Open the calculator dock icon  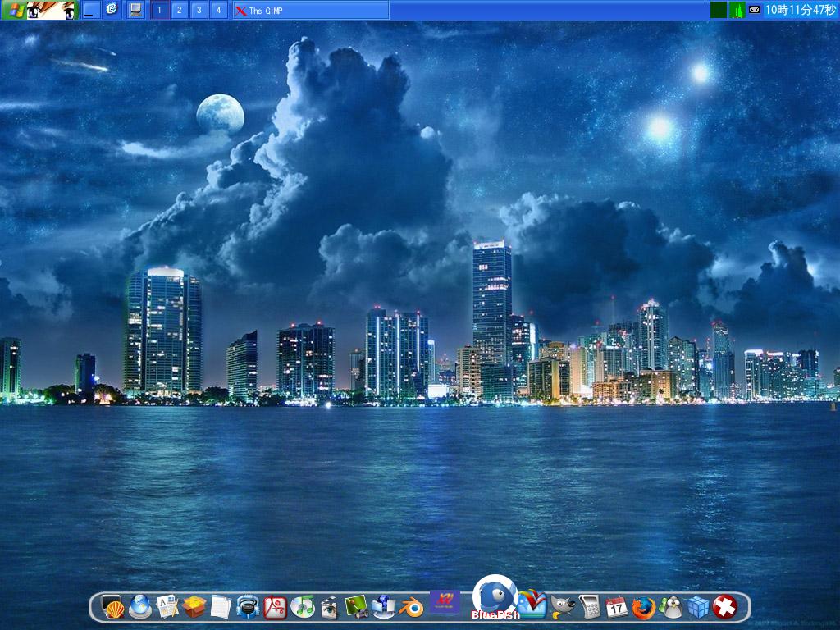590,607
